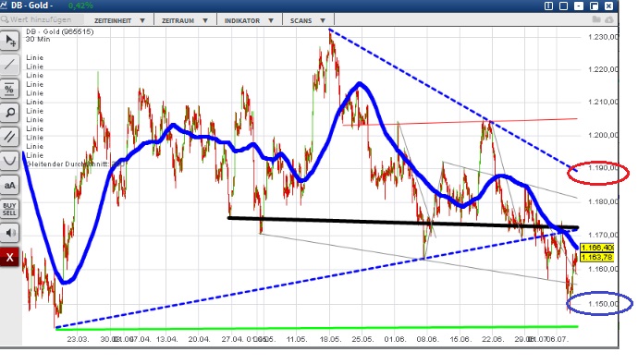Click the 18.05. date axis label
Image resolution: width=638 pixels, height=364 pixels.
tap(329, 339)
